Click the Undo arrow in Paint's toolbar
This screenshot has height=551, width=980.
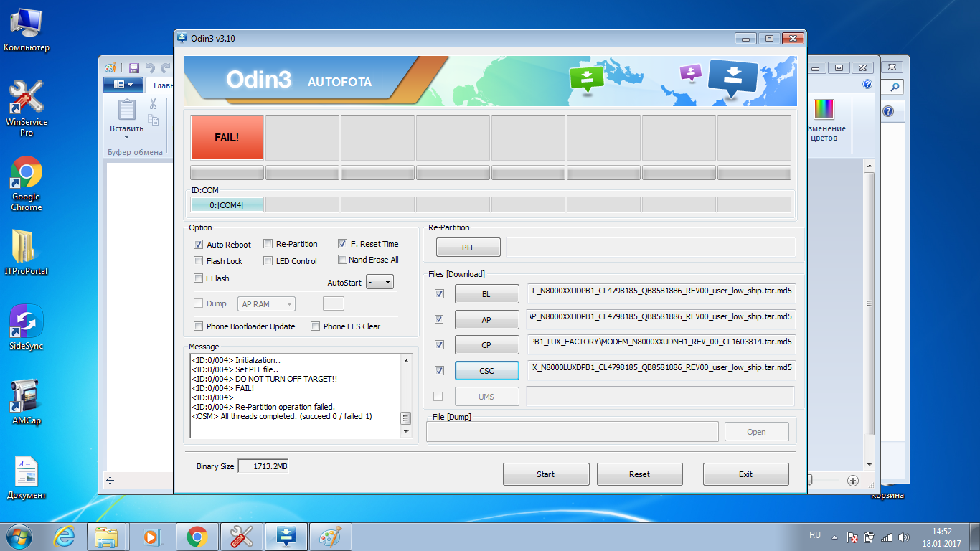(x=150, y=68)
